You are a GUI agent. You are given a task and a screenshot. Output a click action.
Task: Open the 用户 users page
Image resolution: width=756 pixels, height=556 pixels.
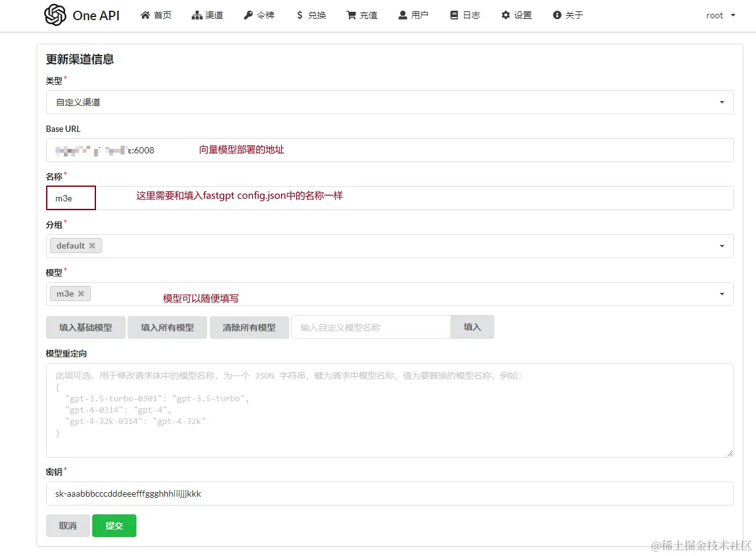413,15
